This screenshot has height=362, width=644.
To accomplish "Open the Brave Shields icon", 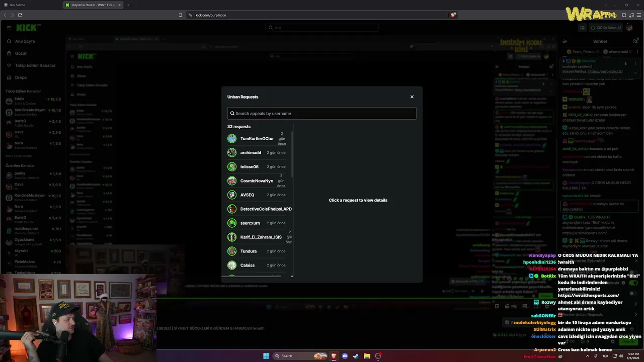I will click(x=453, y=15).
